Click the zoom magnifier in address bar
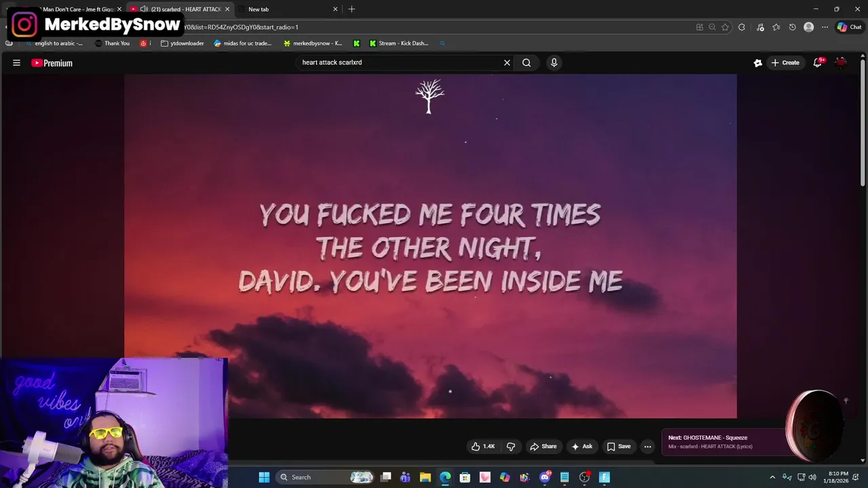868x488 pixels. pyautogui.click(x=712, y=27)
